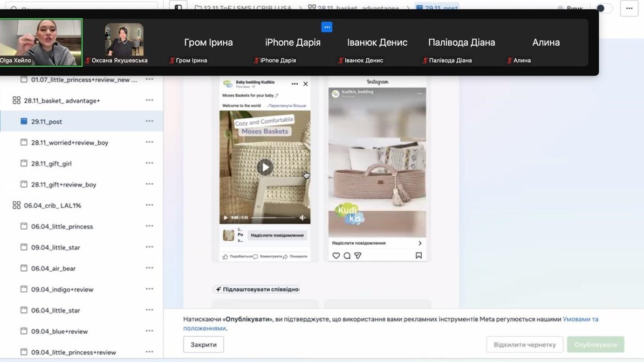Open the Умовами та положеннями link
This screenshot has height=362, width=644.
click(580, 319)
